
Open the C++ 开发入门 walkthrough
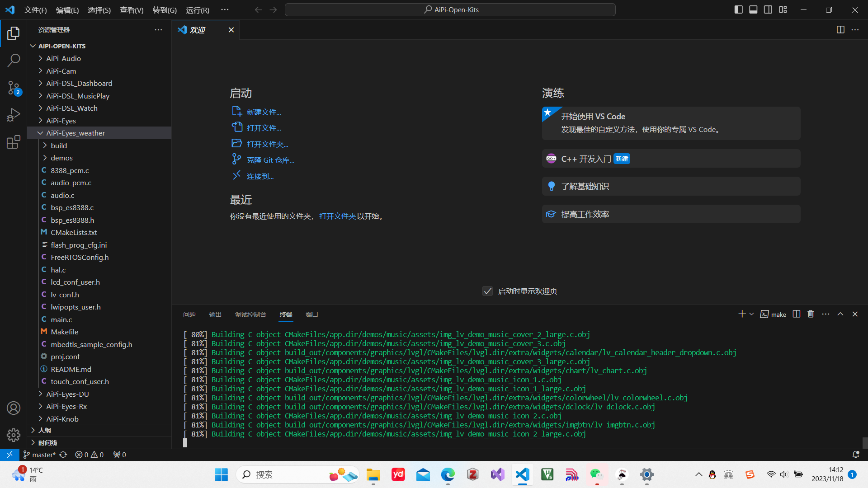point(671,159)
